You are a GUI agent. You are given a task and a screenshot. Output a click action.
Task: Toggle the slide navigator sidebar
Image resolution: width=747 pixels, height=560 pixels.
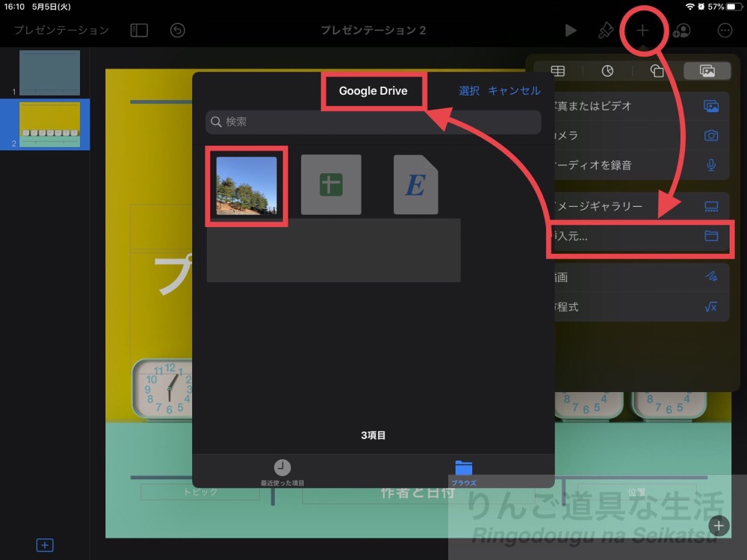click(138, 31)
